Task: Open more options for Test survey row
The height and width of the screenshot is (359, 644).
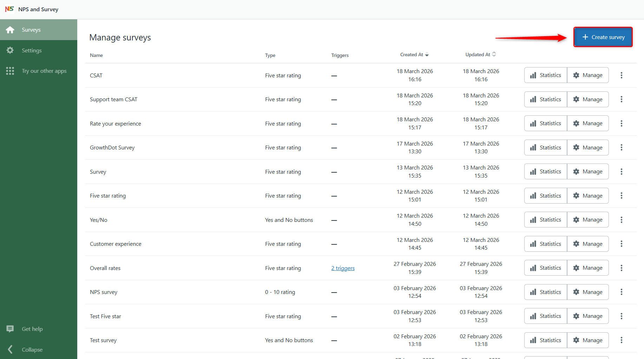Action: pos(621,340)
